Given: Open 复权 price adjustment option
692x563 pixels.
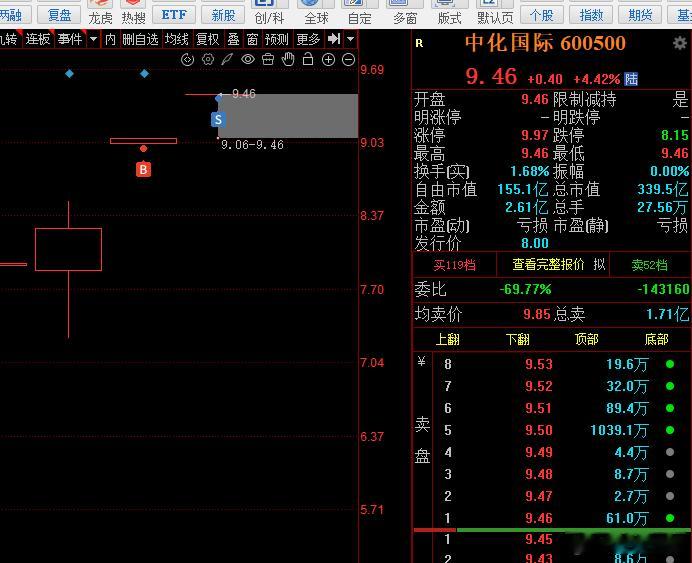Looking at the screenshot, I should (207, 39).
